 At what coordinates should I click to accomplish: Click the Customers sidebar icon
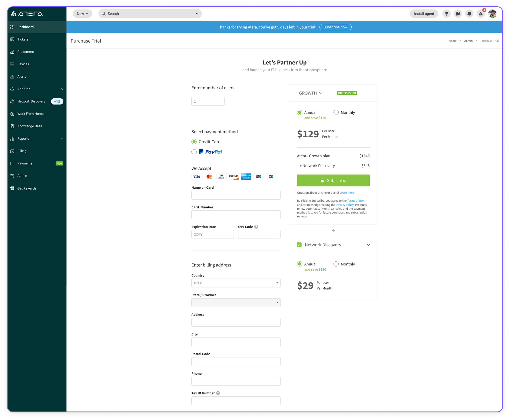12,52
